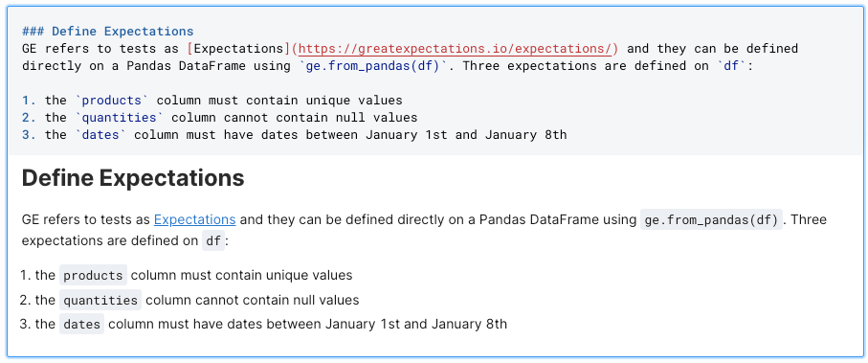Click `products` in the editor's first list item
The width and height of the screenshot is (868, 363).
(x=112, y=101)
